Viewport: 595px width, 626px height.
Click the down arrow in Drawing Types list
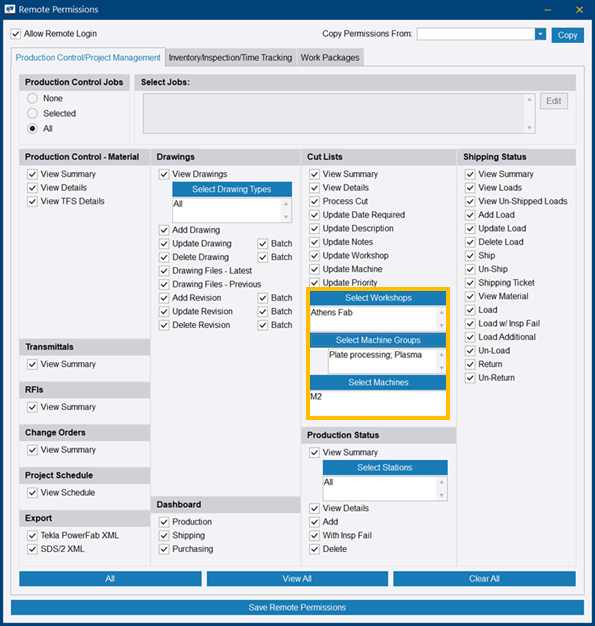pos(286,217)
